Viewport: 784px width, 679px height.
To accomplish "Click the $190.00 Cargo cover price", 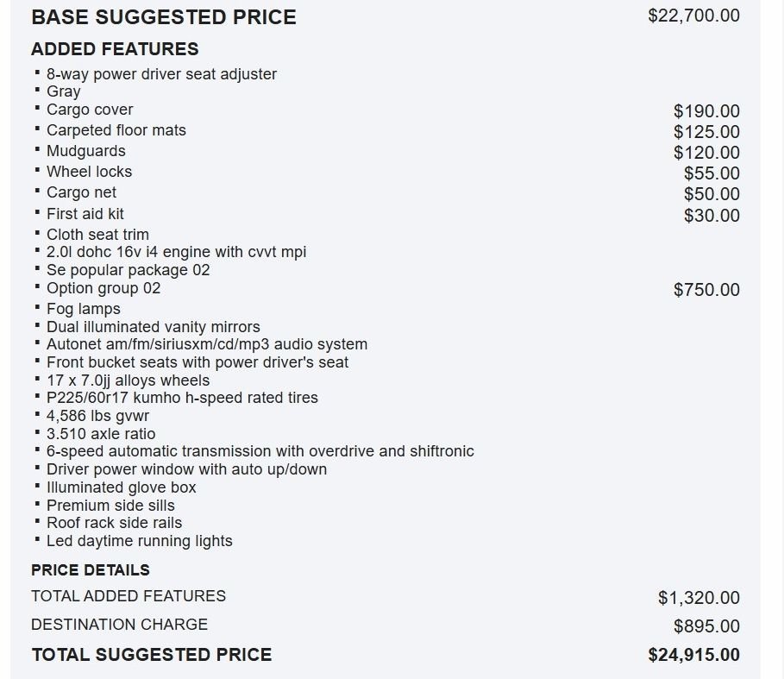I will [706, 111].
